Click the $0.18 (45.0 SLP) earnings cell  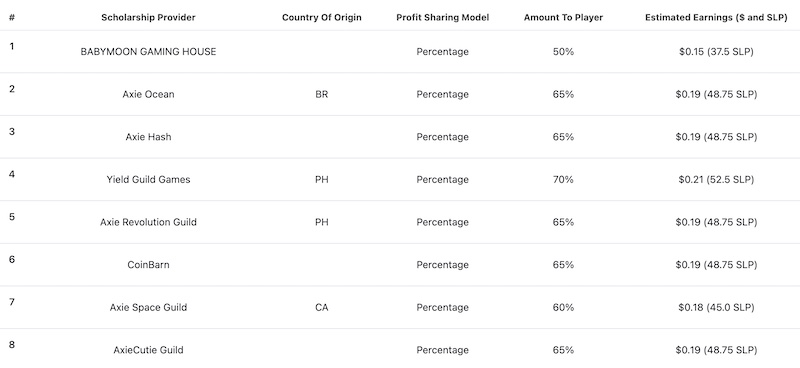(x=716, y=307)
